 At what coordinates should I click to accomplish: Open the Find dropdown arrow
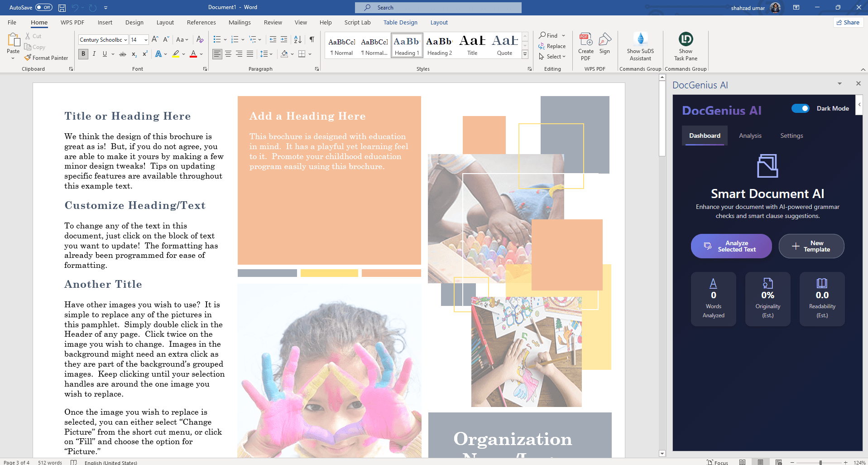point(564,36)
